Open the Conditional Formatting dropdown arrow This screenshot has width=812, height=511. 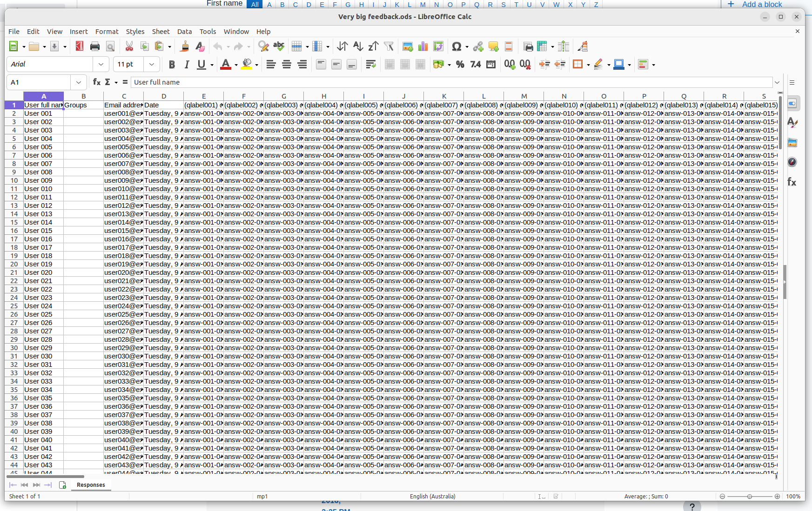point(653,65)
